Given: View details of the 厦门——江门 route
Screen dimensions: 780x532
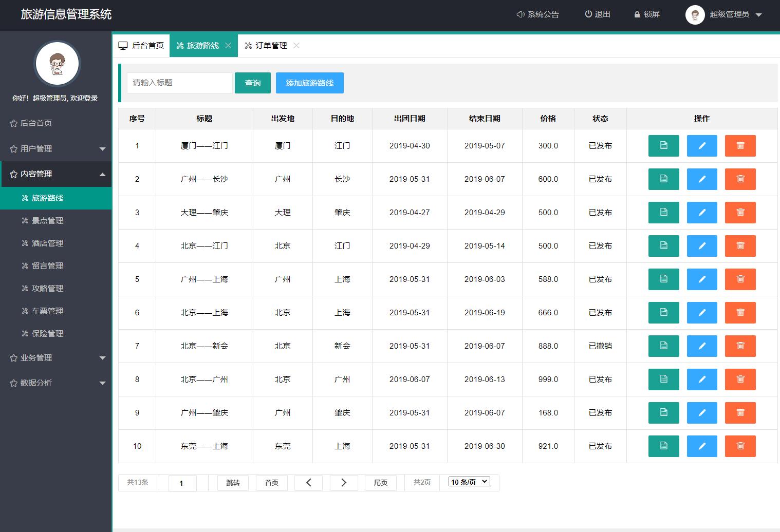Looking at the screenshot, I should pos(663,146).
